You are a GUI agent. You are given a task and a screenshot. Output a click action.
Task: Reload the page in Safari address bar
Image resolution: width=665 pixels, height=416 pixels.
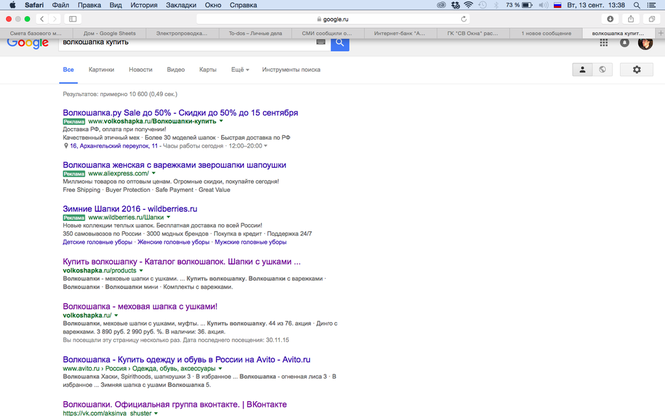coord(464,19)
